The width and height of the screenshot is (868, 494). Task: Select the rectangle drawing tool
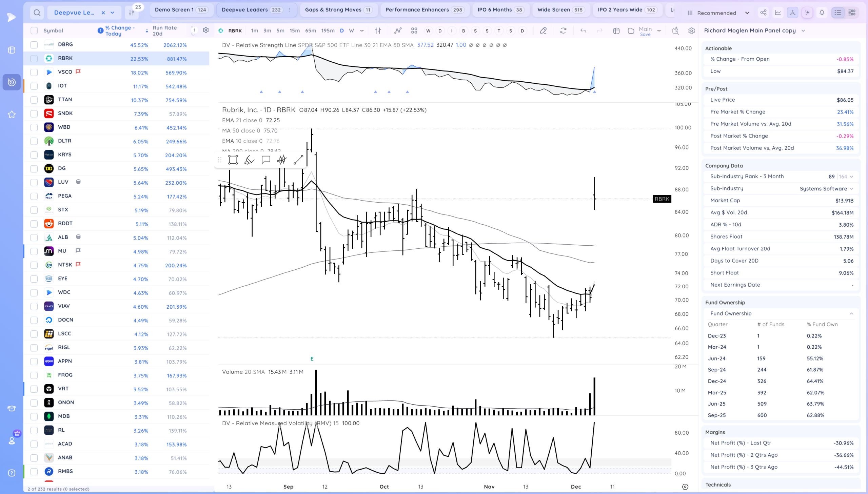[233, 160]
